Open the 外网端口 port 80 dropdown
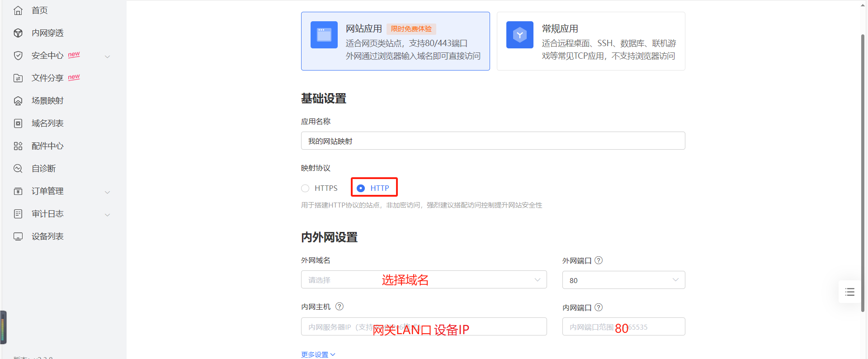This screenshot has height=359, width=868. pyautogui.click(x=623, y=280)
